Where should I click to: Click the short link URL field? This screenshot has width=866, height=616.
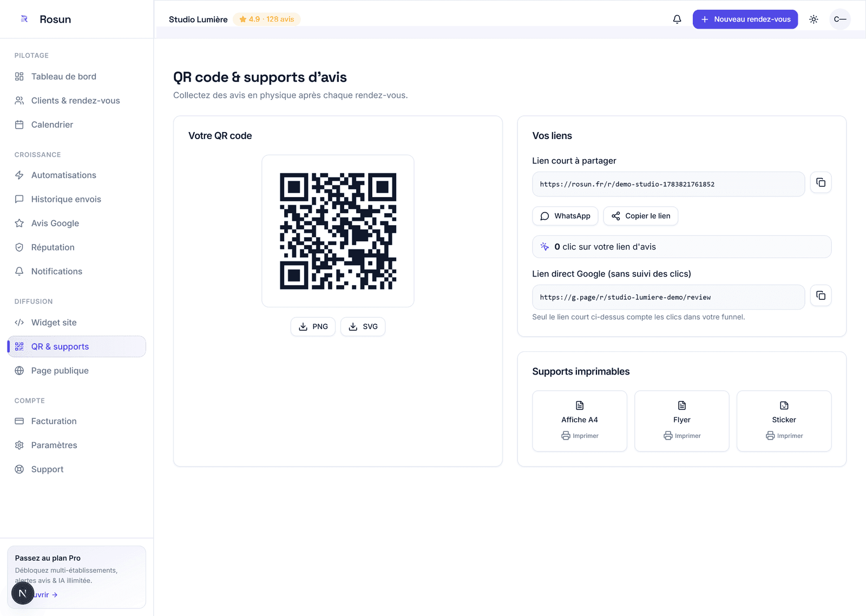668,184
